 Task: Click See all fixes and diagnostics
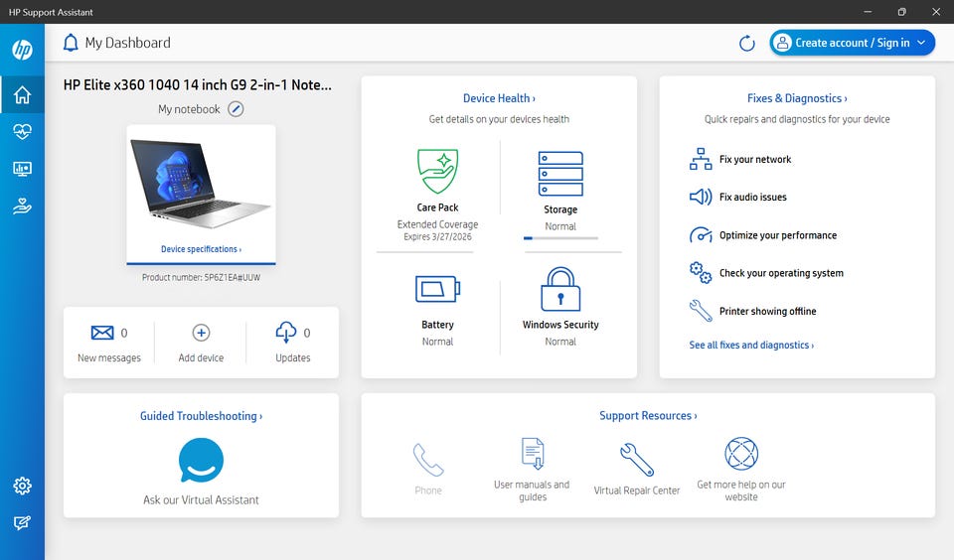(x=751, y=345)
